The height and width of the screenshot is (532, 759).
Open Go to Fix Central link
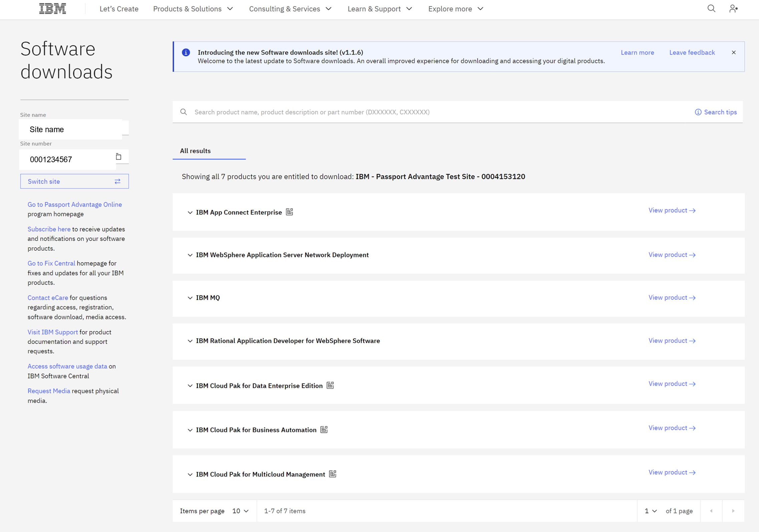point(51,263)
